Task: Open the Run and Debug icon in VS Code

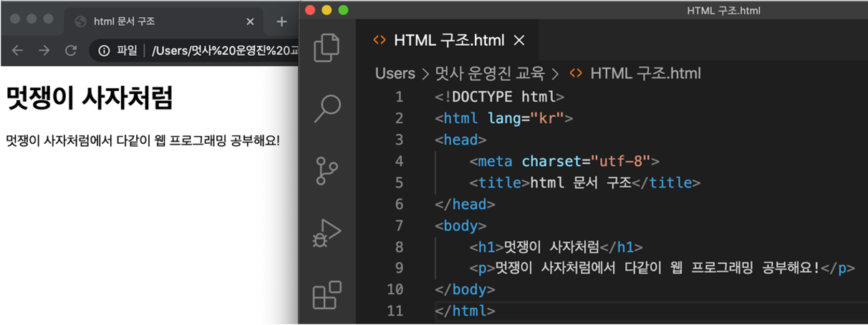Action: [x=327, y=233]
